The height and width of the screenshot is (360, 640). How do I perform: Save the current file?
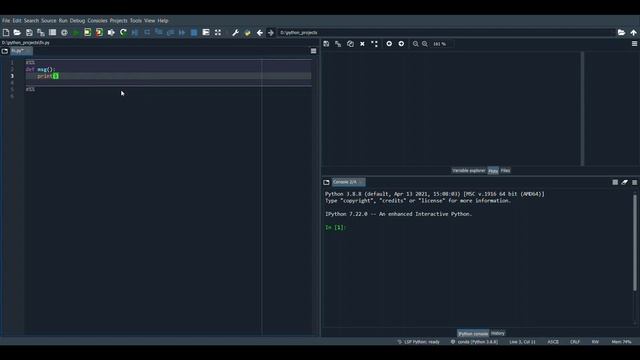(29, 33)
